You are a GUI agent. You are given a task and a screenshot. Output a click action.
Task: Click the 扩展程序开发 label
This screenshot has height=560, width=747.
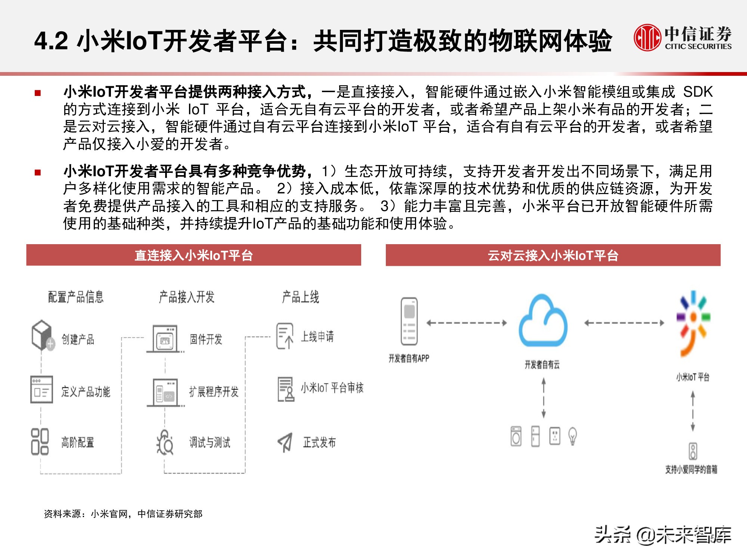[214, 392]
